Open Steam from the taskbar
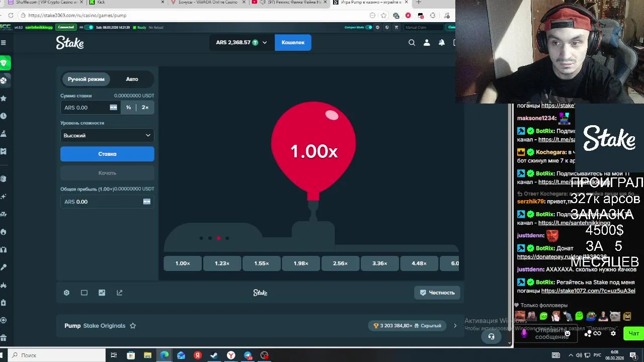This screenshot has width=644, height=362. pyautogui.click(x=214, y=355)
